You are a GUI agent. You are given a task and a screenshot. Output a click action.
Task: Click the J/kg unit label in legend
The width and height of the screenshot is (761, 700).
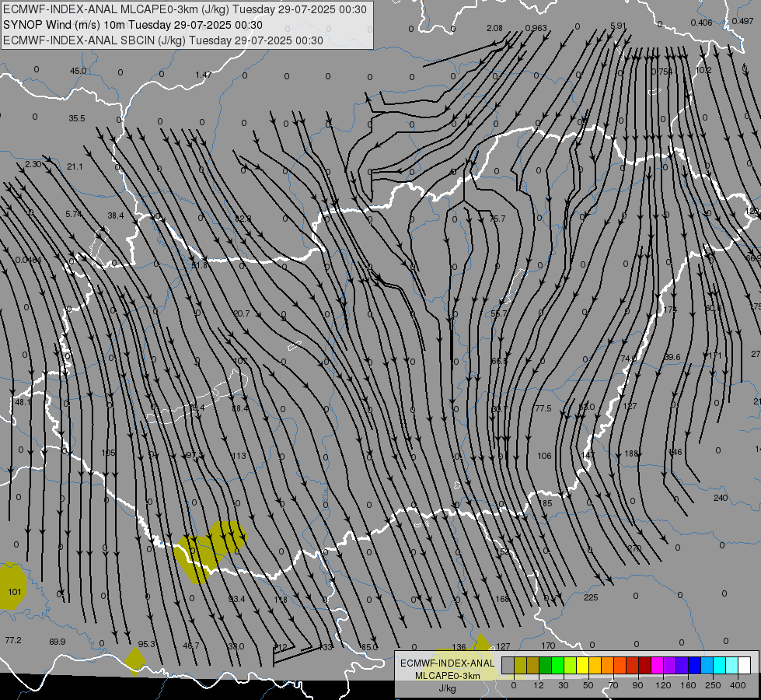click(x=448, y=688)
